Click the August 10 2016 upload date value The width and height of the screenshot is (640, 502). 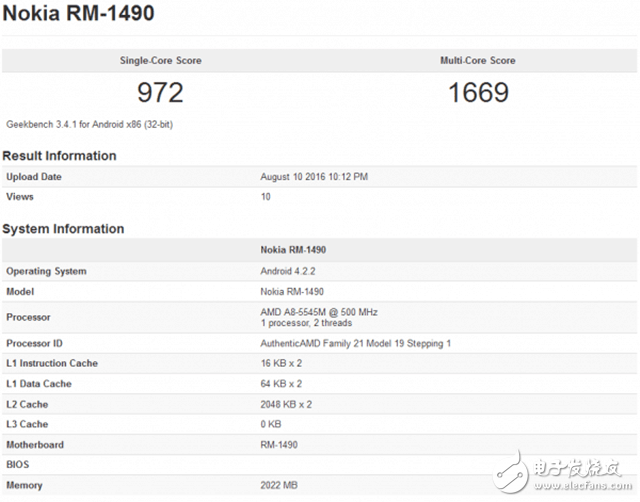pyautogui.click(x=314, y=177)
